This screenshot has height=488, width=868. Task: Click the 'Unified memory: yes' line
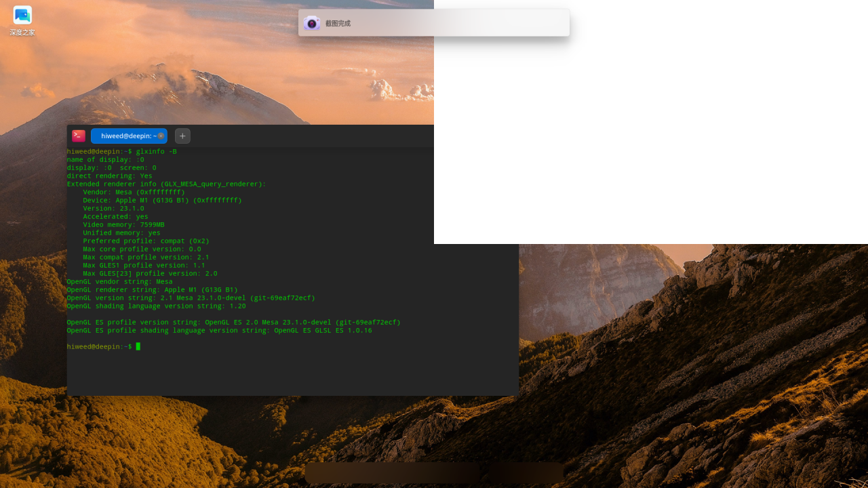pos(122,233)
